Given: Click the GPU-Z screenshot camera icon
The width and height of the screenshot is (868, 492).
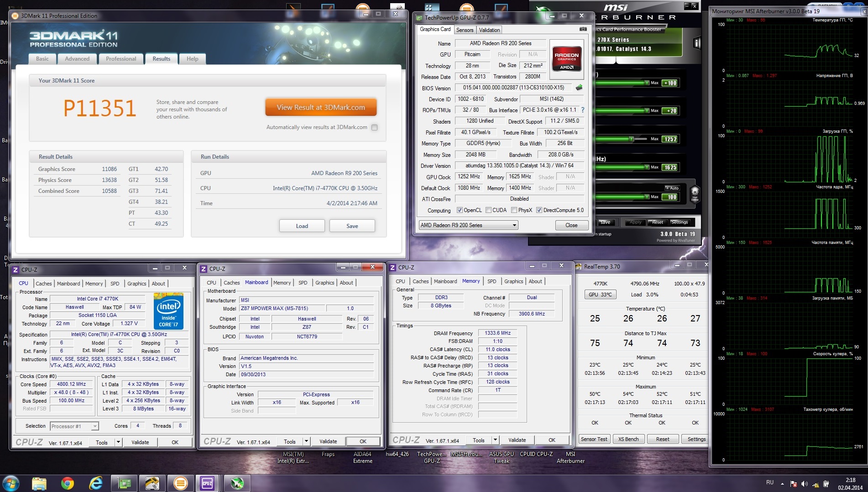Looking at the screenshot, I should 583,29.
